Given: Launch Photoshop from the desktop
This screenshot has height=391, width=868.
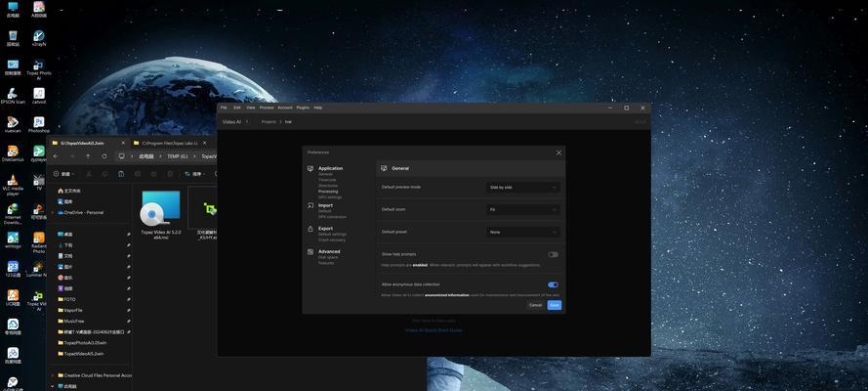Looking at the screenshot, I should (x=39, y=123).
